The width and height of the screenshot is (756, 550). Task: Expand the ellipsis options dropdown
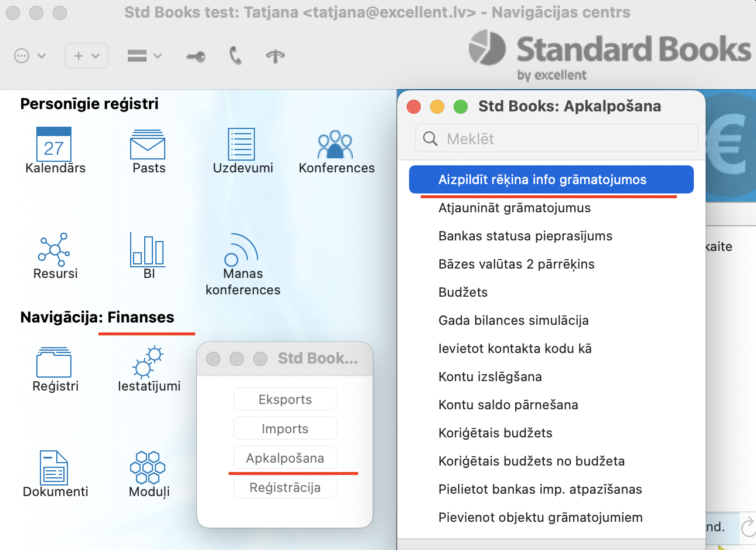pos(29,56)
